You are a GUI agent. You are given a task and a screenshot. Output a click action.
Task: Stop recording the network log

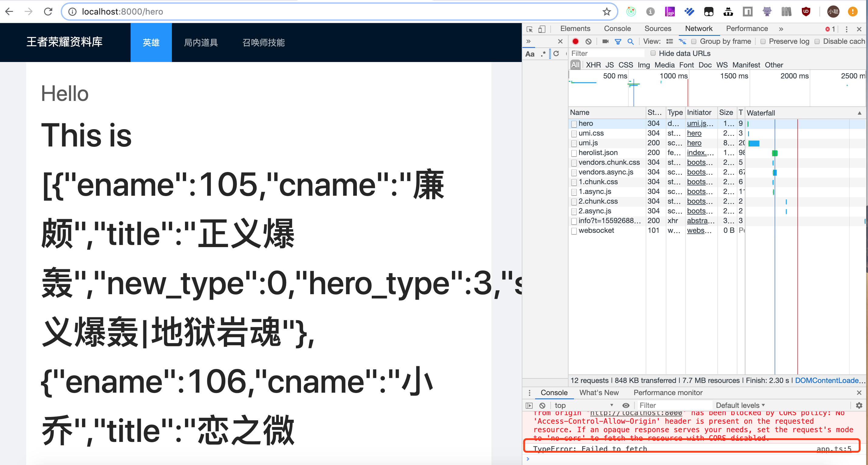(575, 41)
